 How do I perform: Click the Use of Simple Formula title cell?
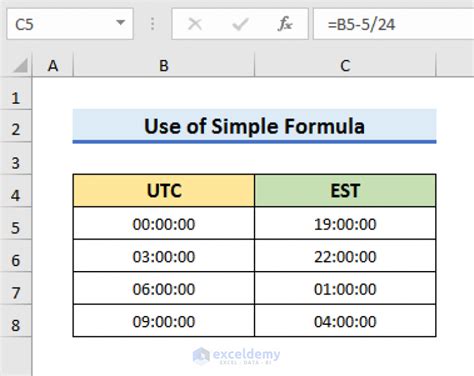(x=254, y=126)
